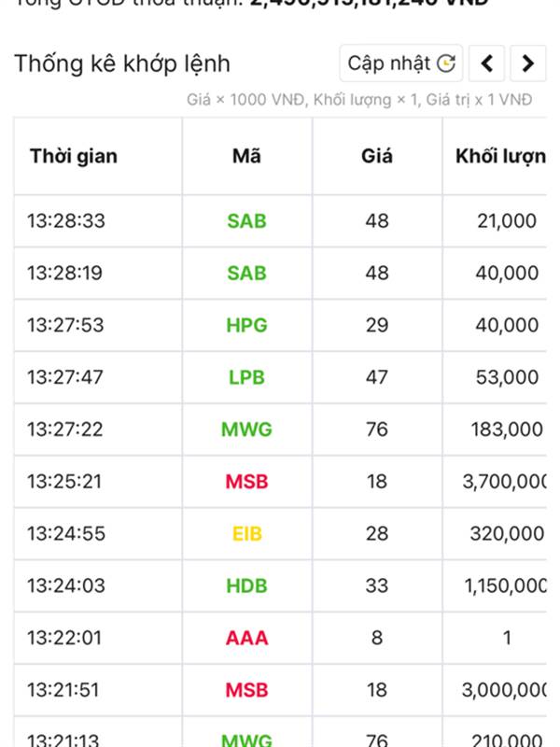
Task: Click the Giá column header
Action: [377, 156]
